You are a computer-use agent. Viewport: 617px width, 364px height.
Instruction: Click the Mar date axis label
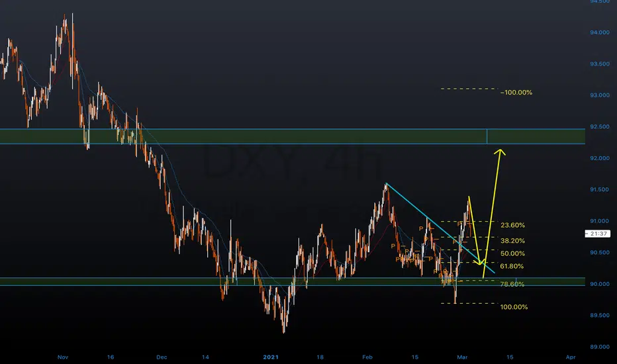[462, 357]
